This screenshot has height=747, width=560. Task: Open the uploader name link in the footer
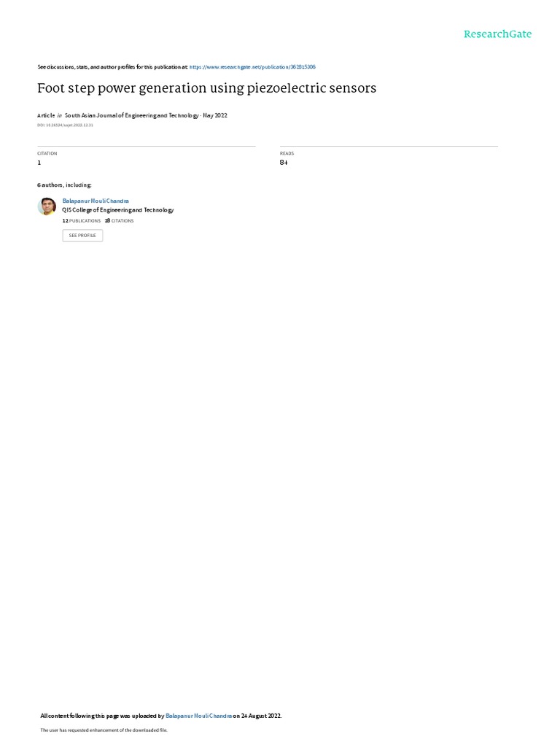pyautogui.click(x=199, y=716)
